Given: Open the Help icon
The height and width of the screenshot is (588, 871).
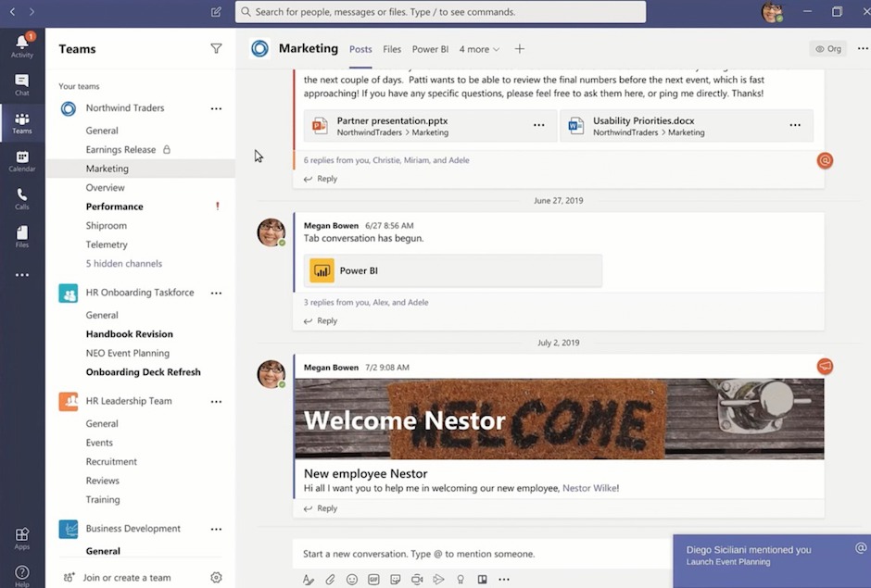Looking at the screenshot, I should (22, 575).
